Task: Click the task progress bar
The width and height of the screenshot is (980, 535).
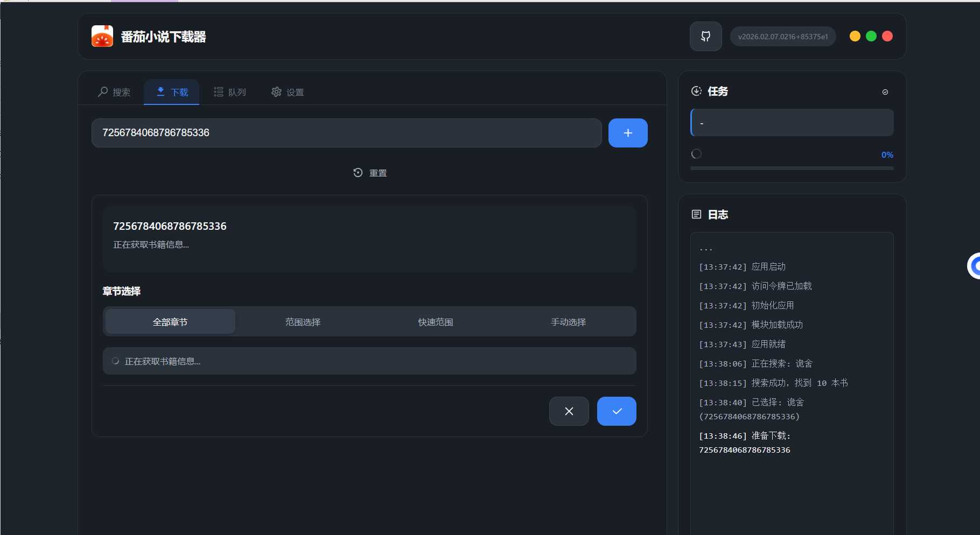Action: (792, 168)
